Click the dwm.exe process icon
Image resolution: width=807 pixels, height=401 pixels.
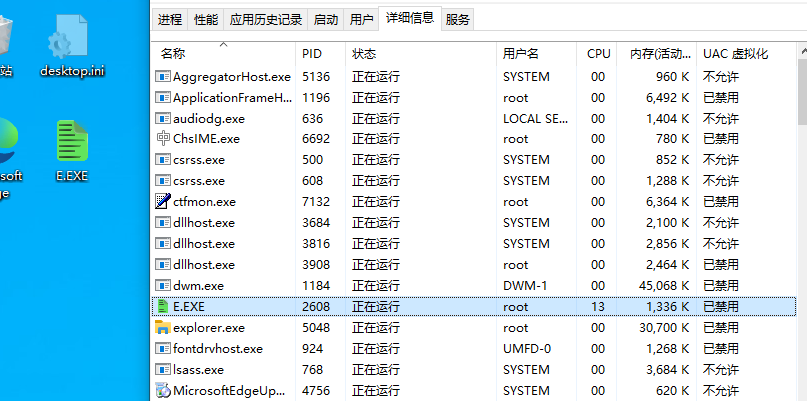(x=163, y=285)
